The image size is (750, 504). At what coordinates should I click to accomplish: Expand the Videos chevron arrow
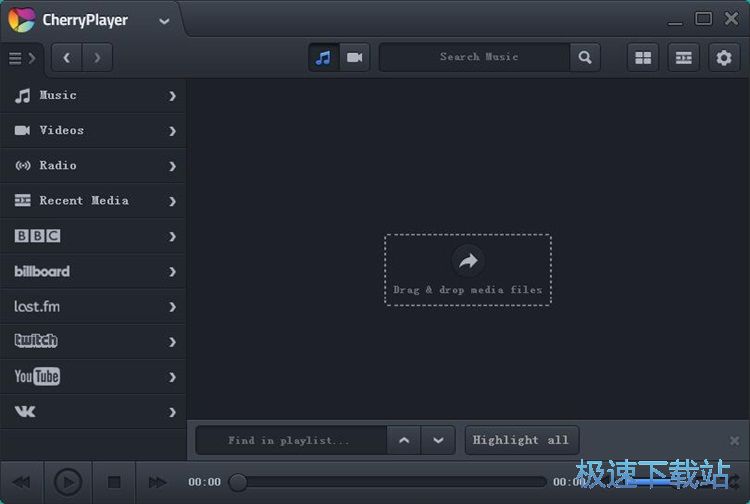point(172,131)
